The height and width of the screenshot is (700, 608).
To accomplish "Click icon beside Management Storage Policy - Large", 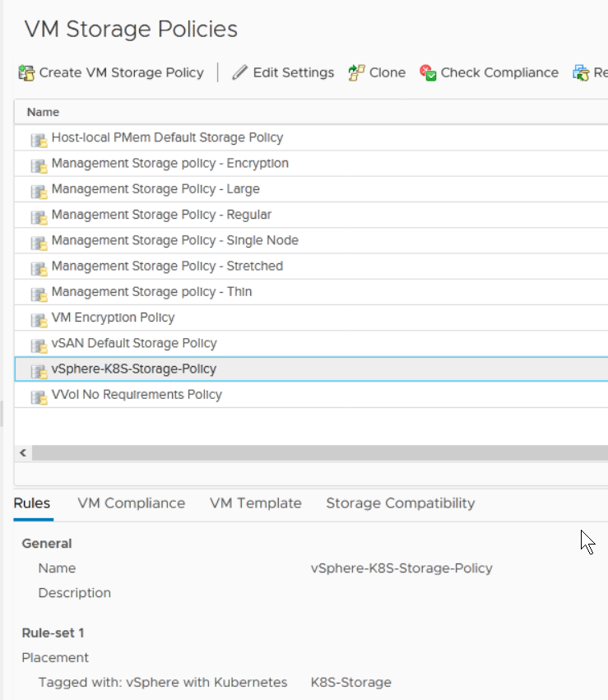I will tap(39, 192).
